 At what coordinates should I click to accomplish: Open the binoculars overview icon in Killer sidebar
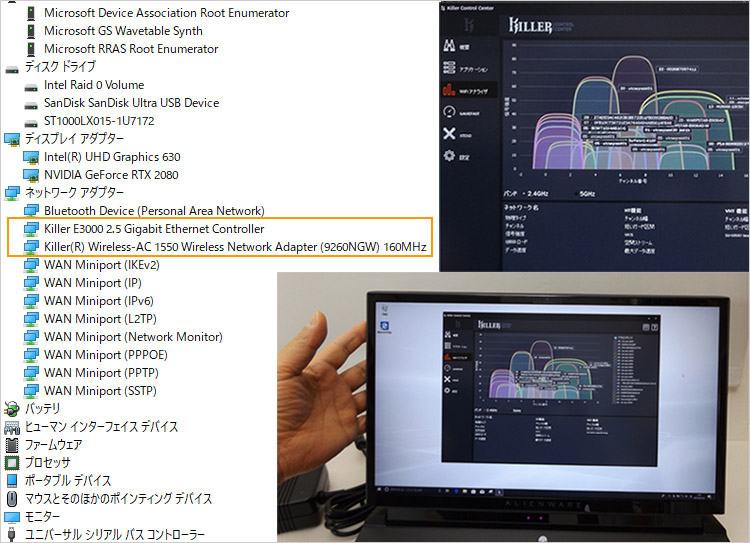pyautogui.click(x=449, y=45)
